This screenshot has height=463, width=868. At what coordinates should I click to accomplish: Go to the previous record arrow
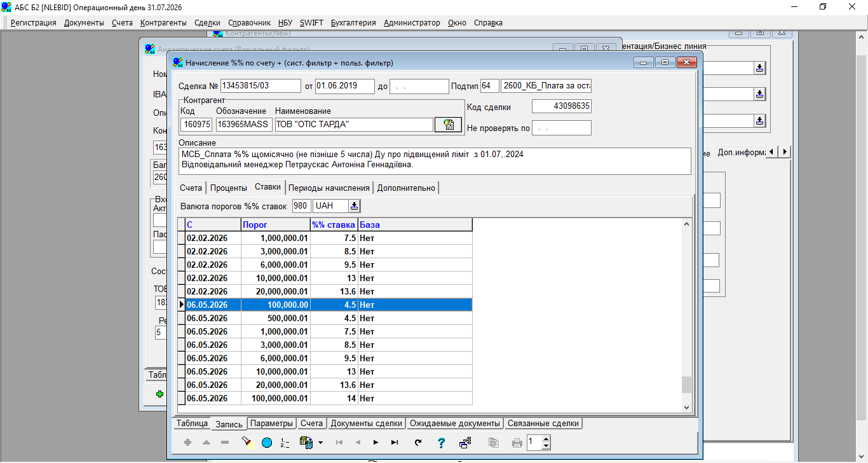357,442
